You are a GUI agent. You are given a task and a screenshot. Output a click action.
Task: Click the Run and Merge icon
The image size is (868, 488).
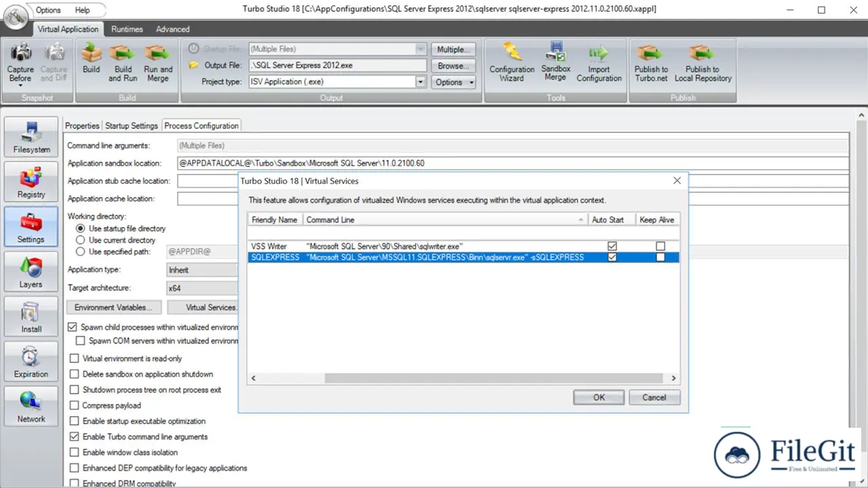coord(158,53)
